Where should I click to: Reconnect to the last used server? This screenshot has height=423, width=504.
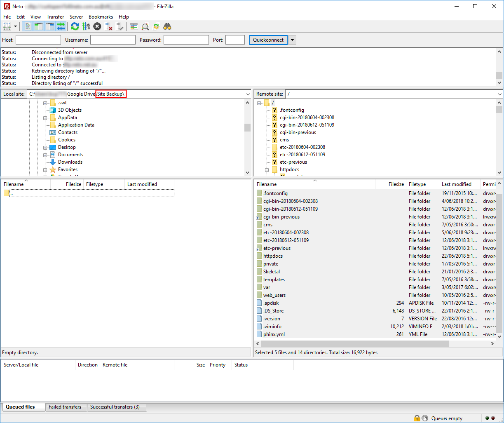120,26
